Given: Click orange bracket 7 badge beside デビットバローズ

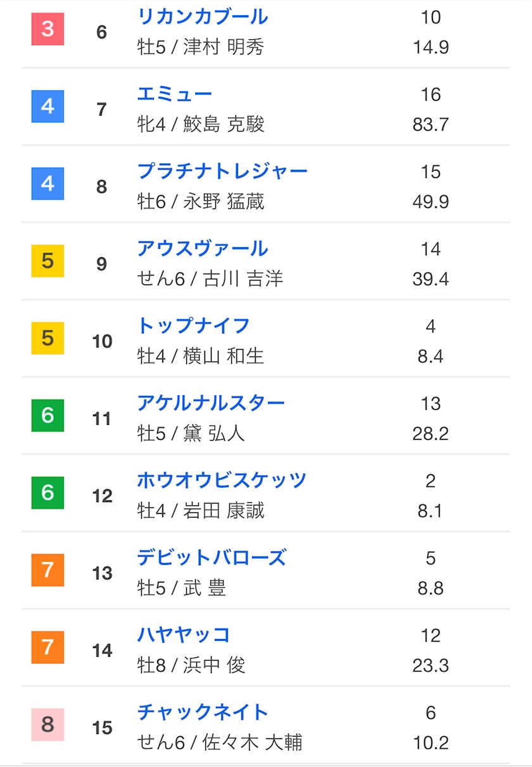Looking at the screenshot, I should 48,570.
